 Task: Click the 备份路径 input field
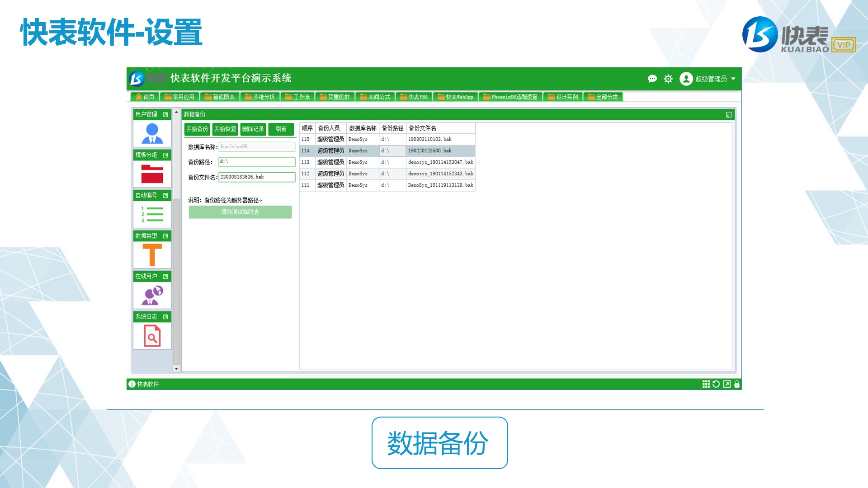click(257, 162)
